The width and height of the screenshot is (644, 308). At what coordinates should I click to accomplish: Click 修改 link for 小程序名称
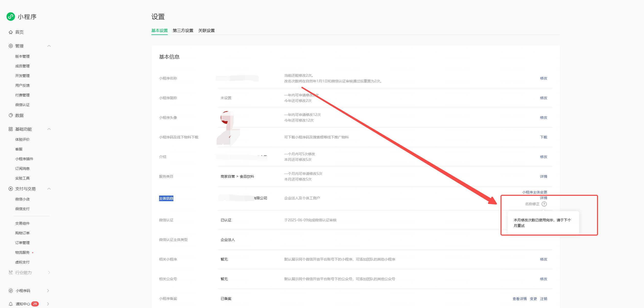tap(543, 78)
